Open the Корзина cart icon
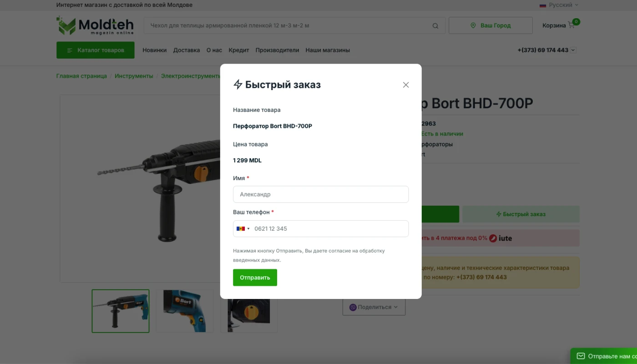The height and width of the screenshot is (364, 637). 572,25
